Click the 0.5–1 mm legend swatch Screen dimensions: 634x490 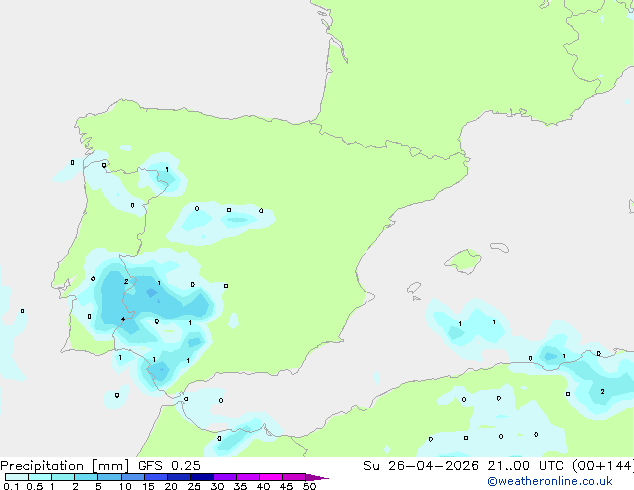pyautogui.click(x=40, y=477)
